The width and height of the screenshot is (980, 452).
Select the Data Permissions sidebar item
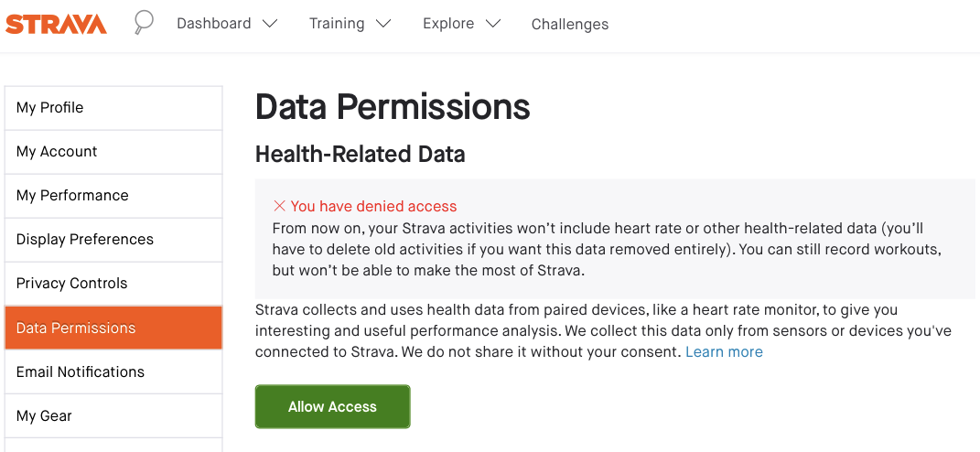[x=113, y=328]
